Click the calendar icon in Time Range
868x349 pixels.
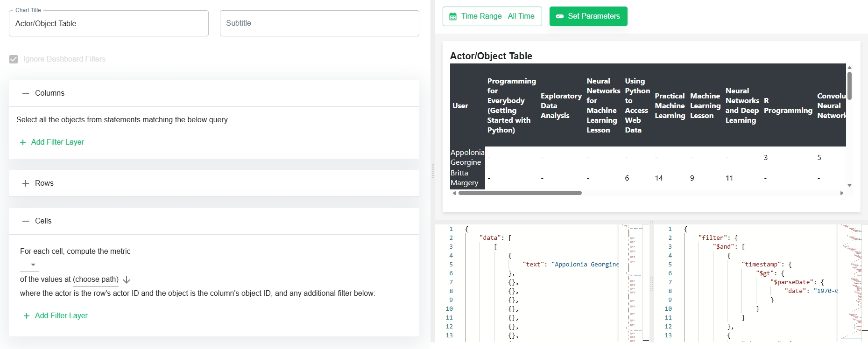point(452,17)
